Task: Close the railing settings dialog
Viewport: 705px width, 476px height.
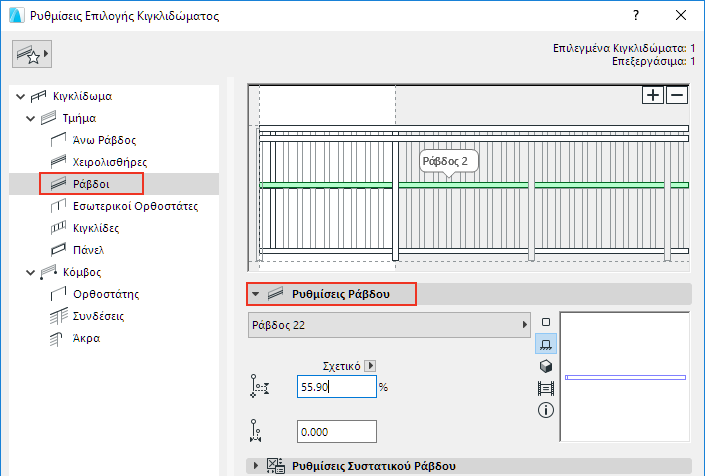Action: coord(681,16)
